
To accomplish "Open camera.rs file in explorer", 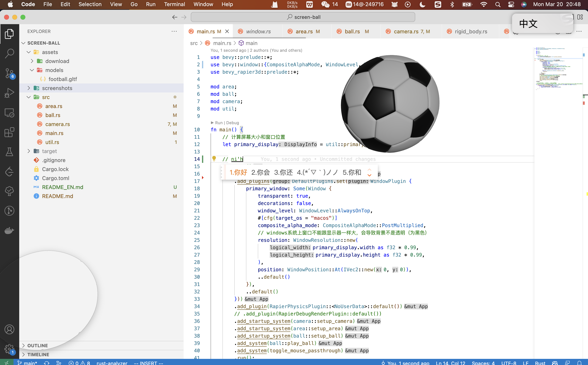I will (x=57, y=124).
